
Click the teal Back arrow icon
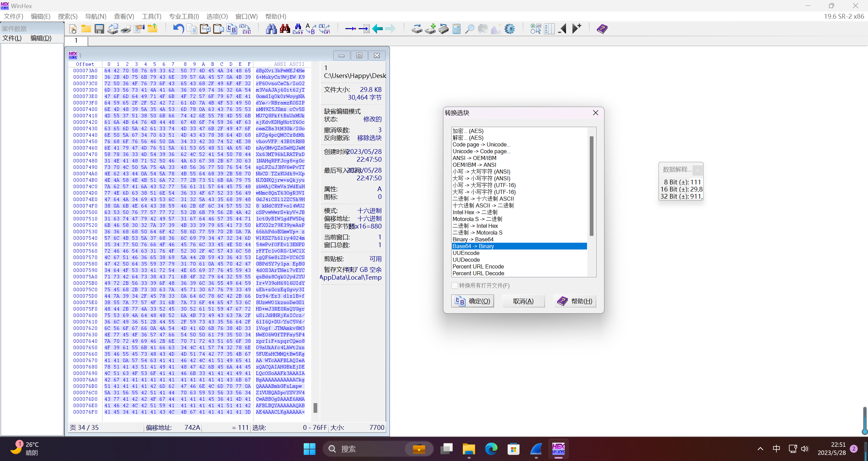[x=377, y=29]
